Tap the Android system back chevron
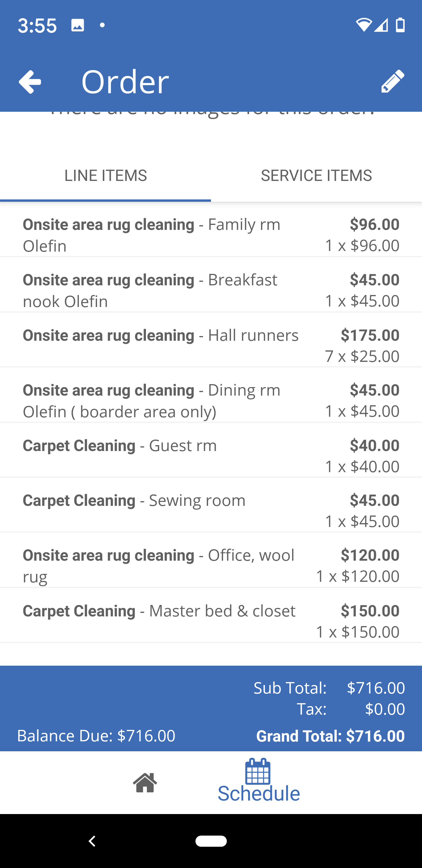The width and height of the screenshot is (422, 868). (x=92, y=841)
